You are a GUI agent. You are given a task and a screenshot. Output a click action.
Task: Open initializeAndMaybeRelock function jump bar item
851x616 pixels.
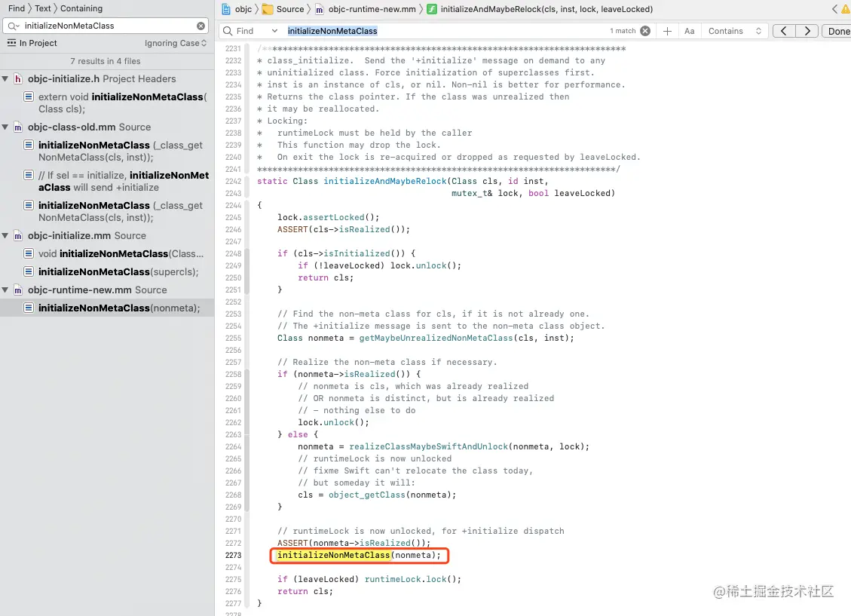click(x=546, y=9)
